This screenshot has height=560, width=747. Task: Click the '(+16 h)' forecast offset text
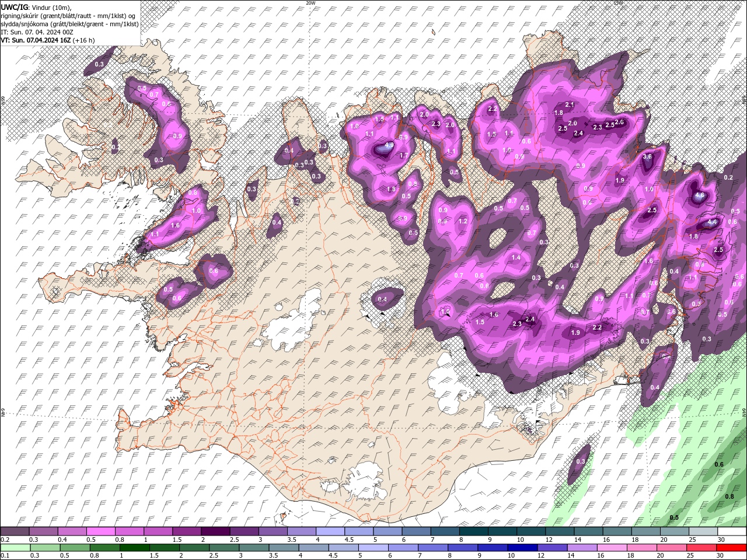pos(84,40)
